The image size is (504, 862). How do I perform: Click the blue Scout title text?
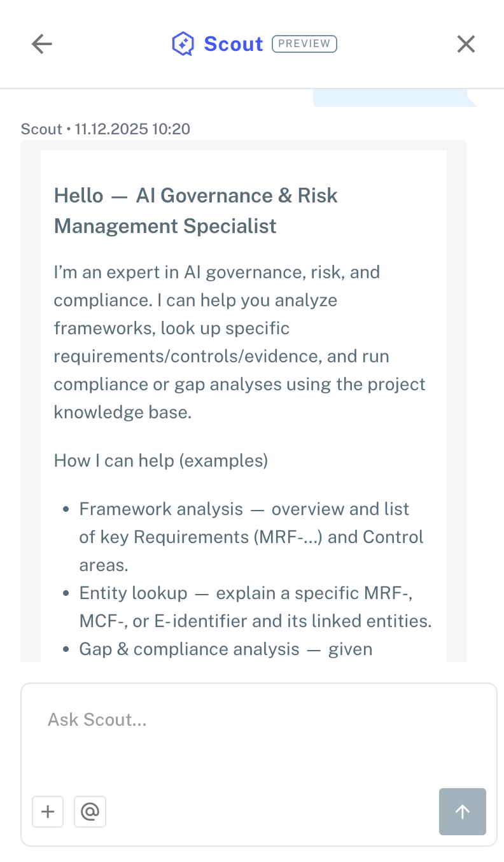(233, 44)
